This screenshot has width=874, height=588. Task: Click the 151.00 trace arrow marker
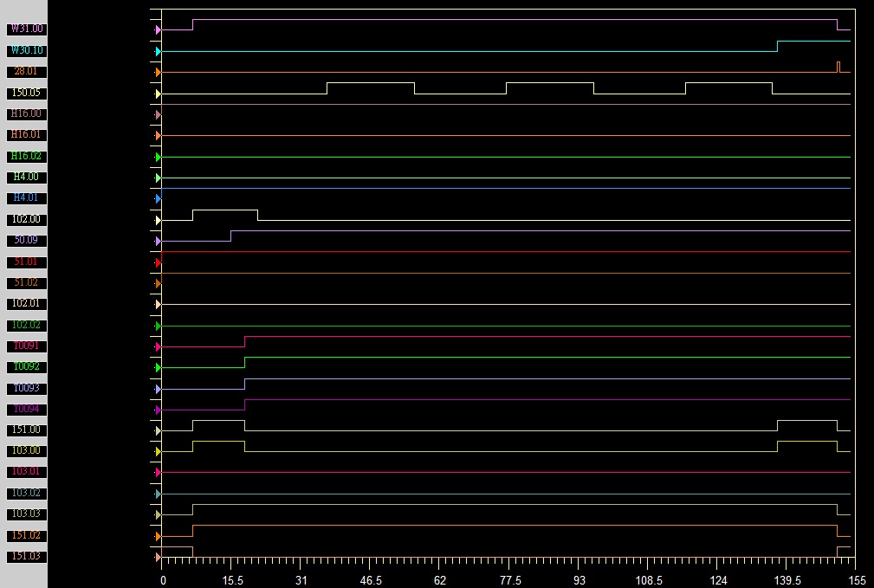pos(158,431)
